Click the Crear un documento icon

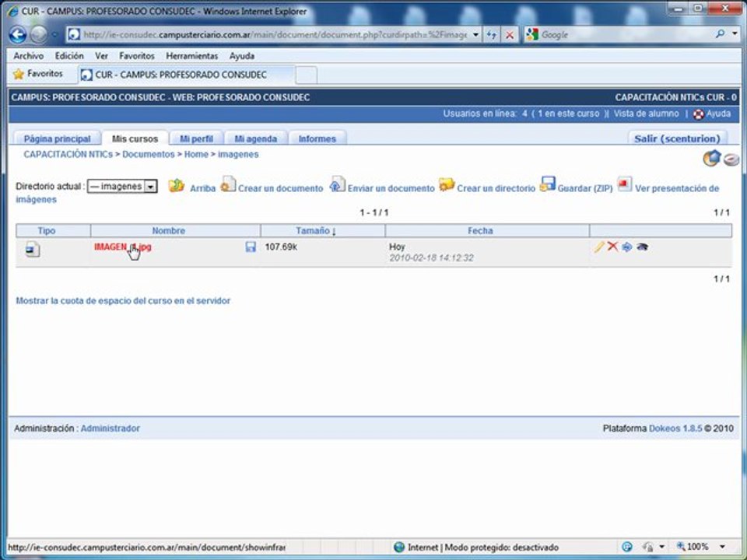tap(228, 184)
